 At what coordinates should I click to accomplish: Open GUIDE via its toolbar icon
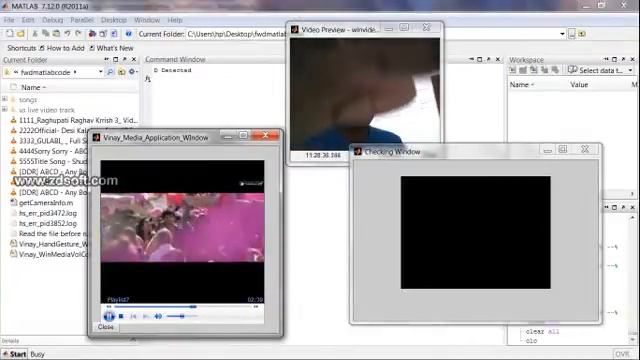click(103, 33)
